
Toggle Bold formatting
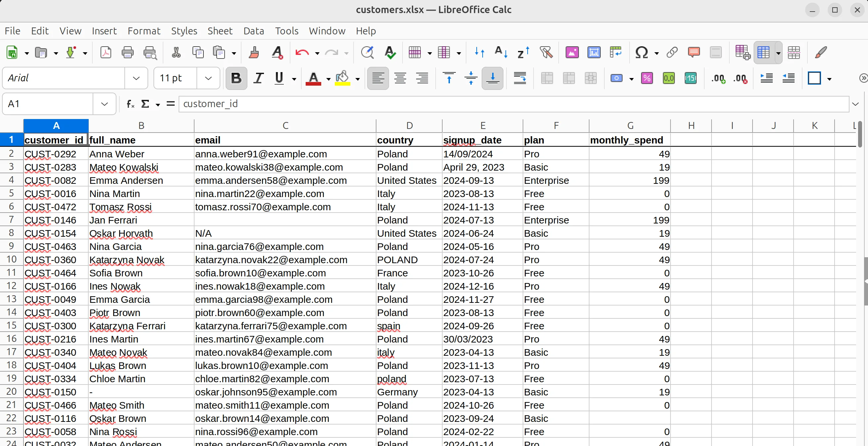click(x=236, y=78)
